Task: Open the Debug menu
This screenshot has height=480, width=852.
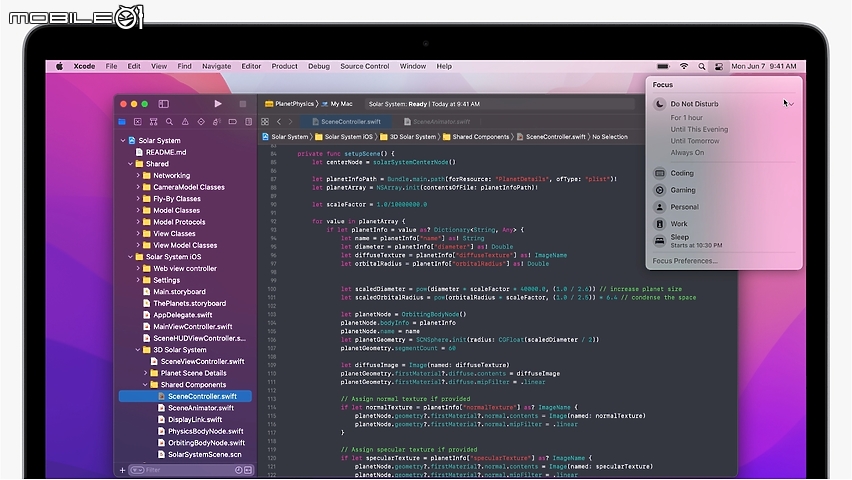Action: (x=318, y=66)
